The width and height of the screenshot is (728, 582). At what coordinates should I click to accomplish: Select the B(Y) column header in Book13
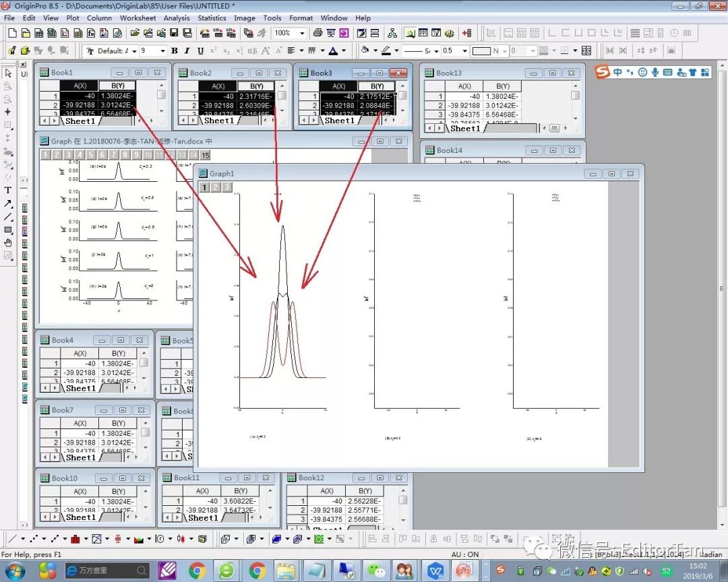click(502, 86)
